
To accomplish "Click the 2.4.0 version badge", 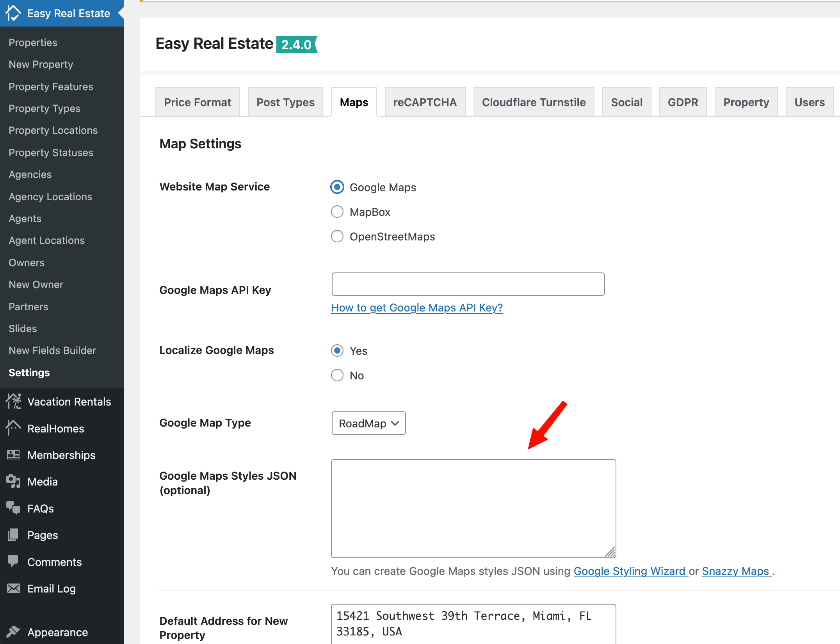I will click(x=297, y=44).
